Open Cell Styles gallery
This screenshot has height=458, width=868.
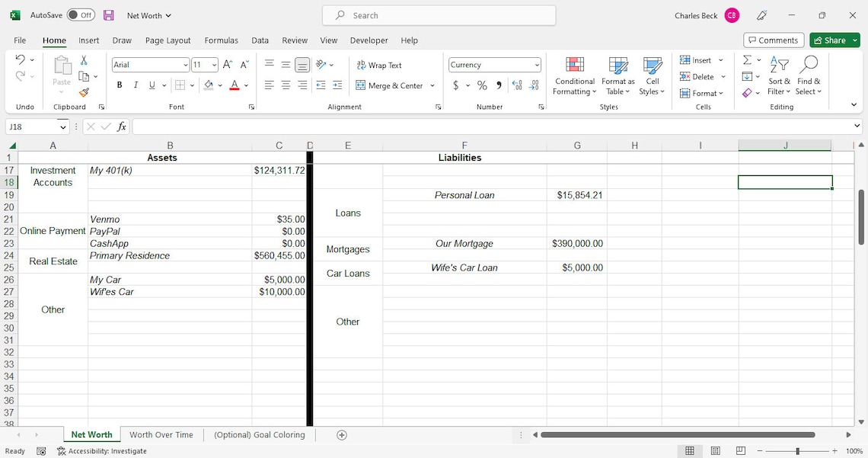[652, 76]
